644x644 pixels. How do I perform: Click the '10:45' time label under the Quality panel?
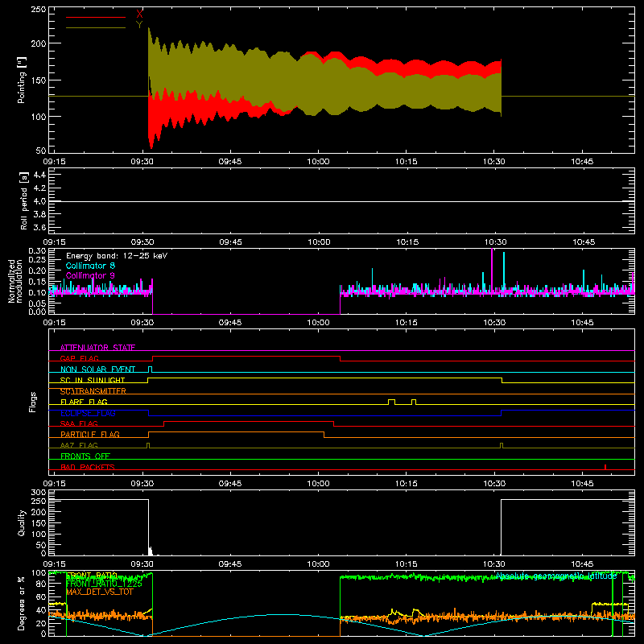tap(582, 564)
